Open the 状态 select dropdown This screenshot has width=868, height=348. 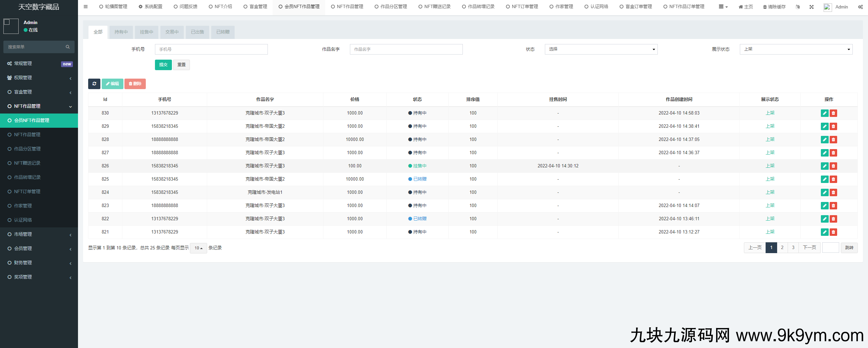(x=601, y=49)
